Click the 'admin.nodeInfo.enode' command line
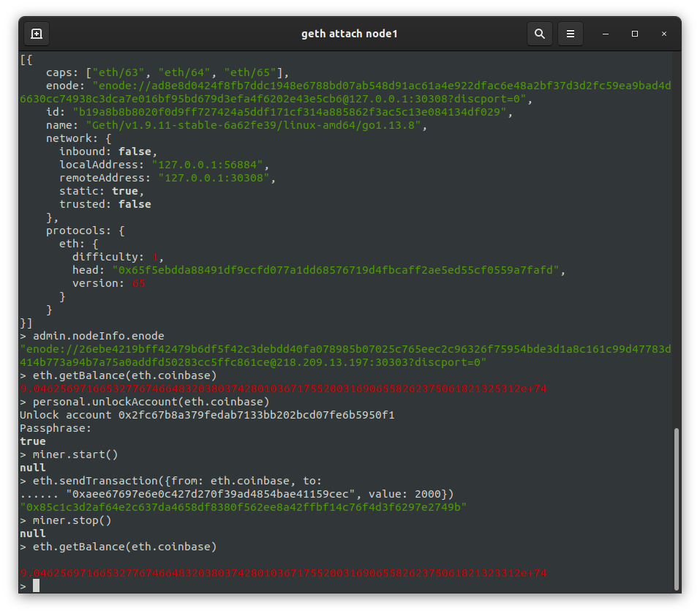This screenshot has width=700, height=614. point(92,336)
